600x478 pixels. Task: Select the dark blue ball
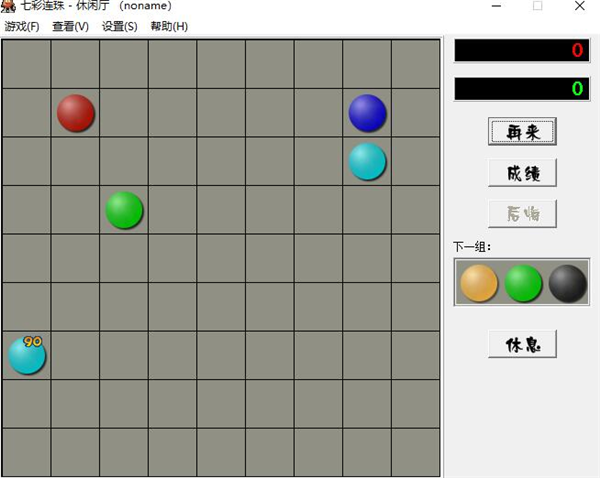point(367,113)
